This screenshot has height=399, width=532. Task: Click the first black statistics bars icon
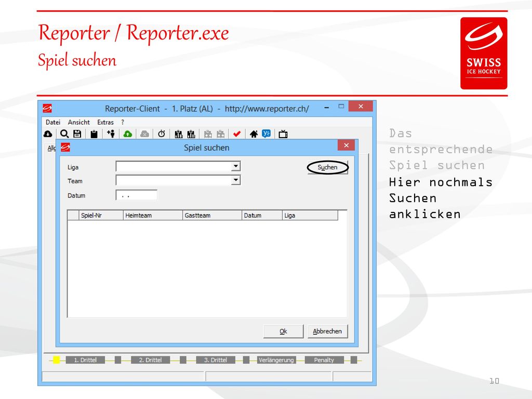[x=179, y=134]
